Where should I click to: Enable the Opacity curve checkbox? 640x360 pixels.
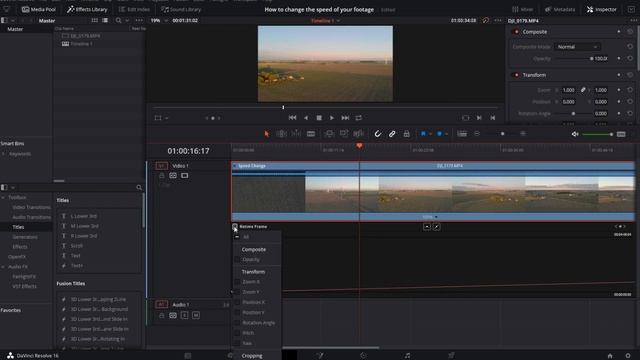pos(237,260)
